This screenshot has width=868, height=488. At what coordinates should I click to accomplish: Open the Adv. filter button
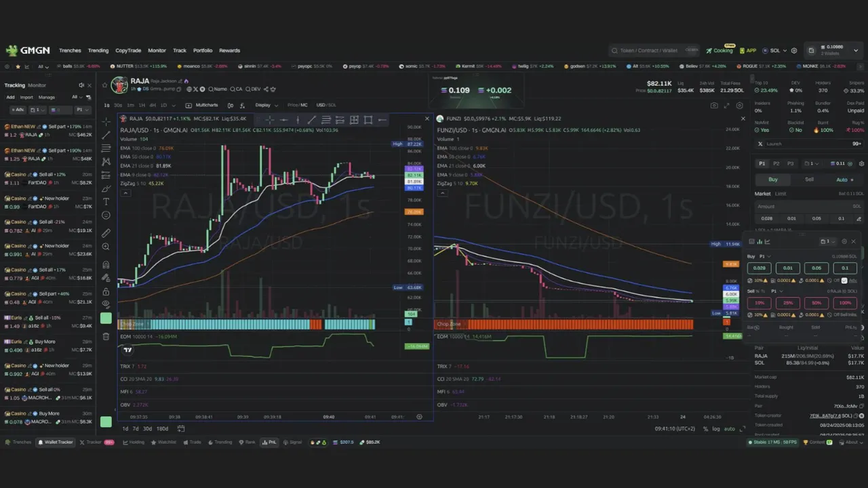click(x=17, y=110)
